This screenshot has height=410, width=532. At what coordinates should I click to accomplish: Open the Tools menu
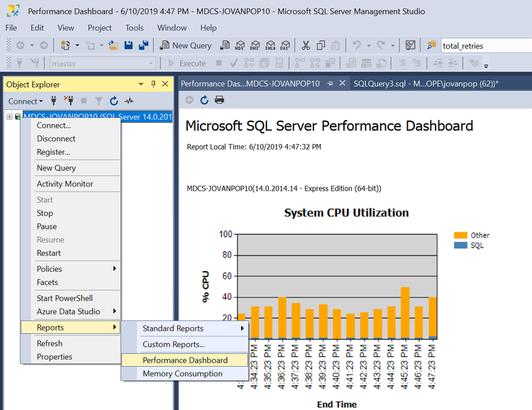pos(134,28)
